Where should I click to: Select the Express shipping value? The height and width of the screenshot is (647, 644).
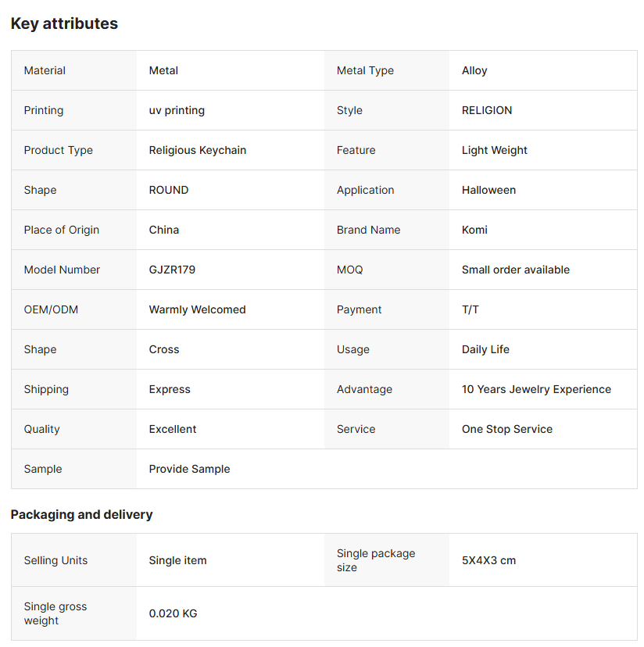(x=170, y=389)
